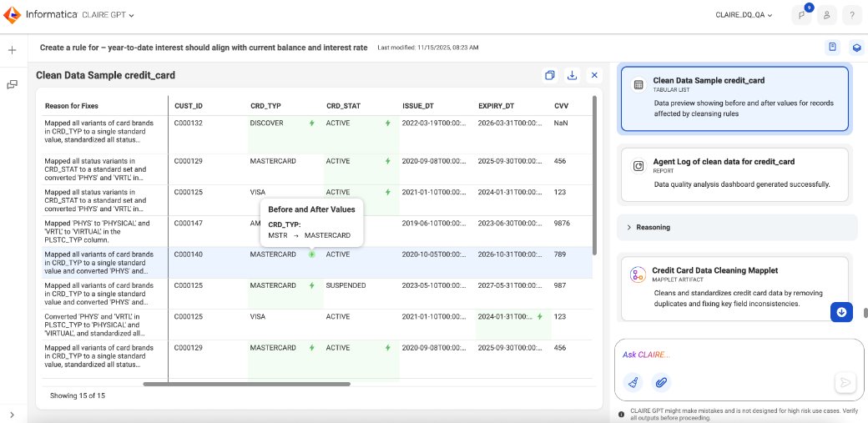868x423 pixels.
Task: Open the chat history sidebar icon
Action: (x=13, y=85)
